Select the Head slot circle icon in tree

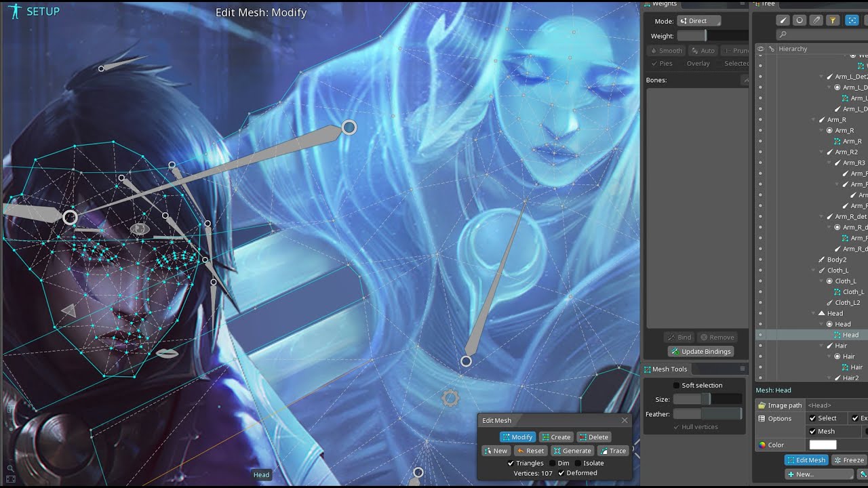(829, 324)
